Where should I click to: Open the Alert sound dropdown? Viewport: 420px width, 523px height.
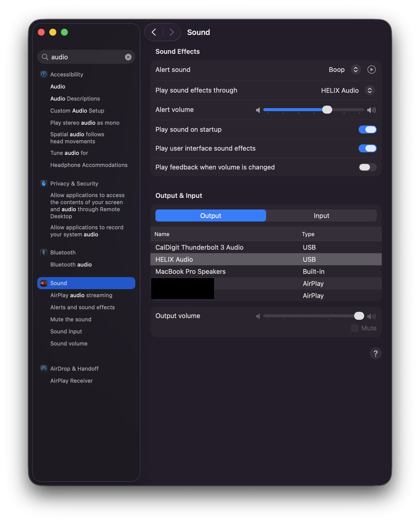coord(356,70)
